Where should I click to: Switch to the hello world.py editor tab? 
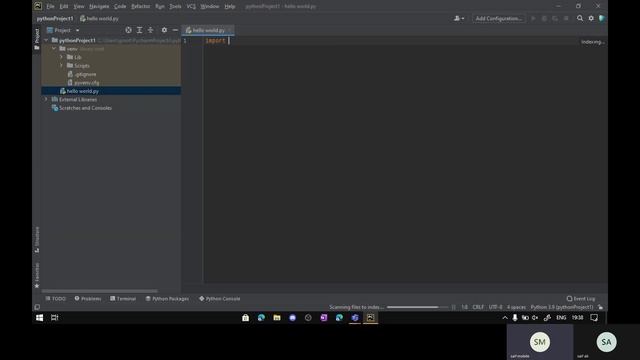coord(208,30)
